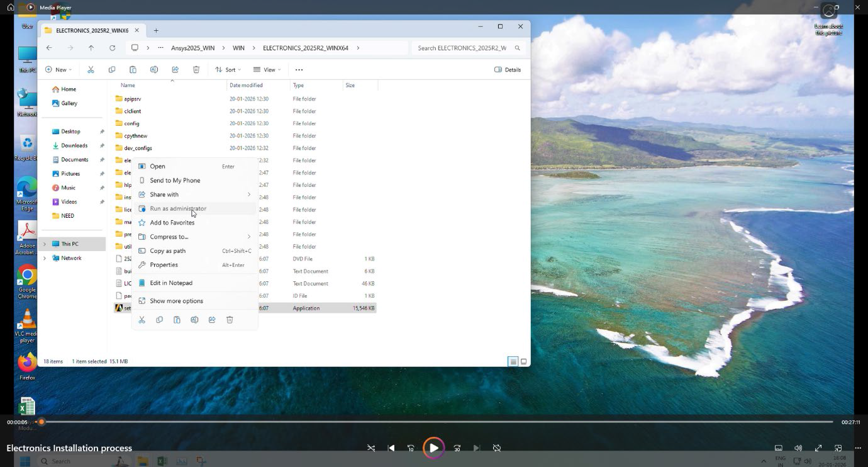Jump to the previous track
Image resolution: width=868 pixels, height=467 pixels.
tap(391, 448)
